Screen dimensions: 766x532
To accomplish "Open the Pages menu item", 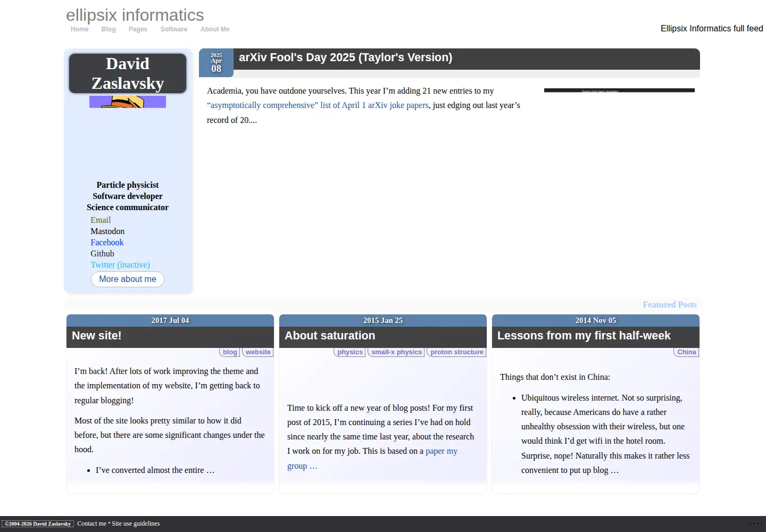I will (x=138, y=29).
